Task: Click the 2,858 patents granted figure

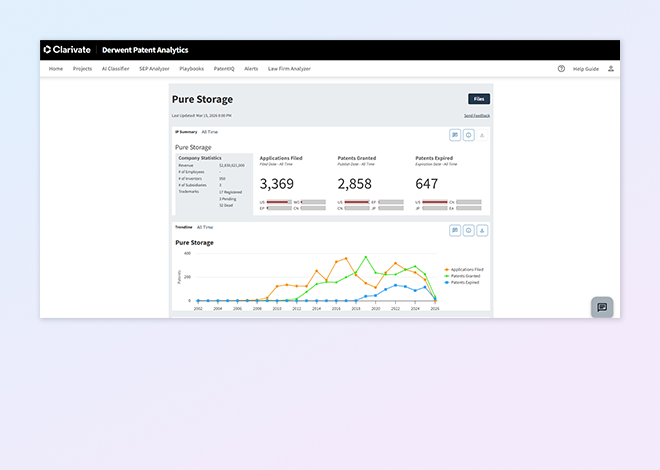Action: 354,184
